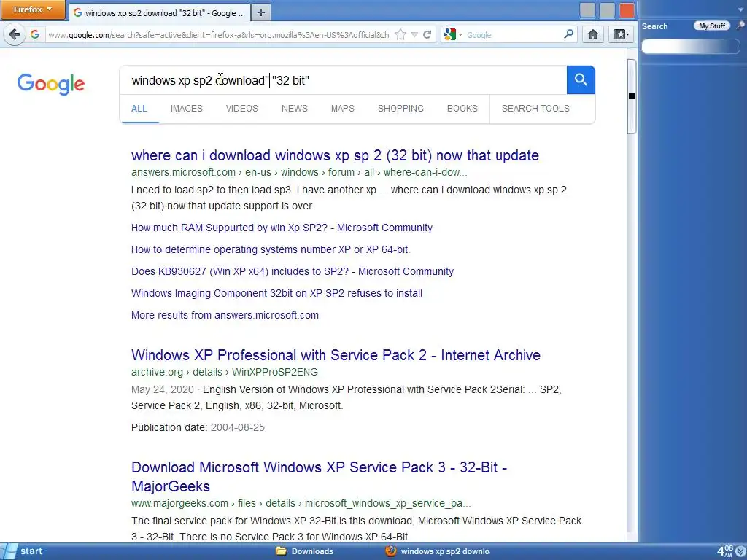Switch to the MAPS results tab

343,109
